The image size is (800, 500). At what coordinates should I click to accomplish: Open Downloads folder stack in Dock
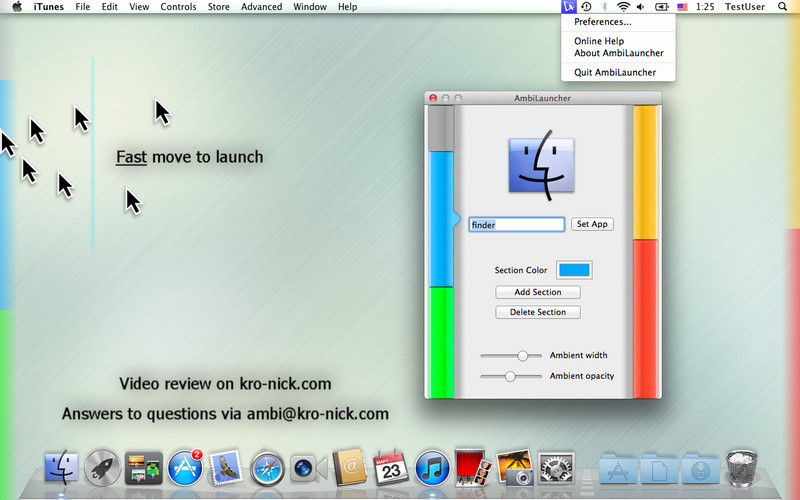tap(701, 469)
